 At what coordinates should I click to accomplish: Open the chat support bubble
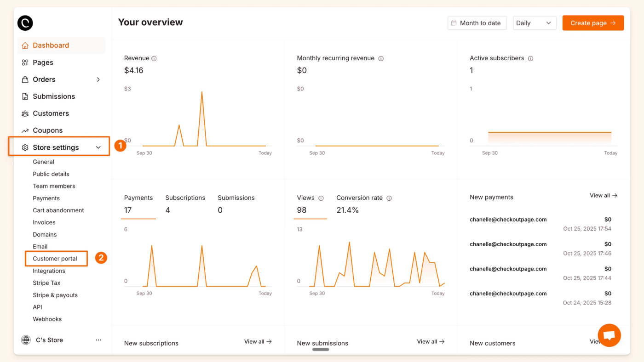pos(609,335)
